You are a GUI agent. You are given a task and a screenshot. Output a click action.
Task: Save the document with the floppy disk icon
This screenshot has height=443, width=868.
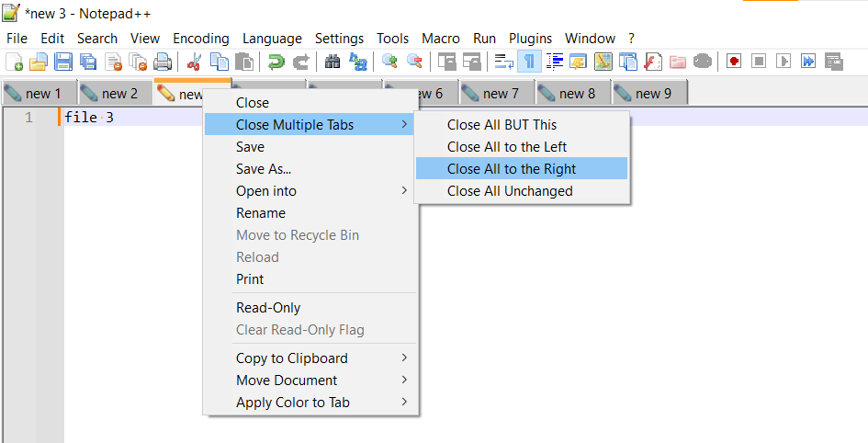63,62
